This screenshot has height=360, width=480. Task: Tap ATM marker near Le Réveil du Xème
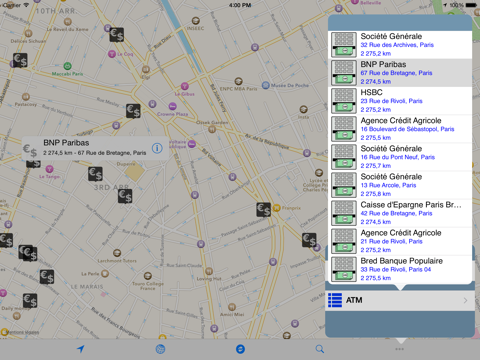[117, 35]
